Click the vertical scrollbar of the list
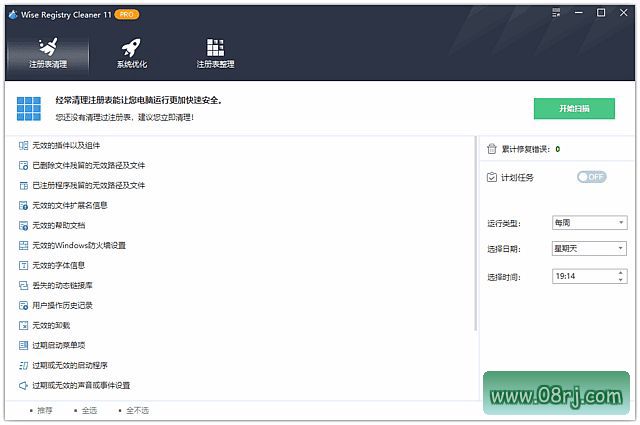 click(x=476, y=233)
